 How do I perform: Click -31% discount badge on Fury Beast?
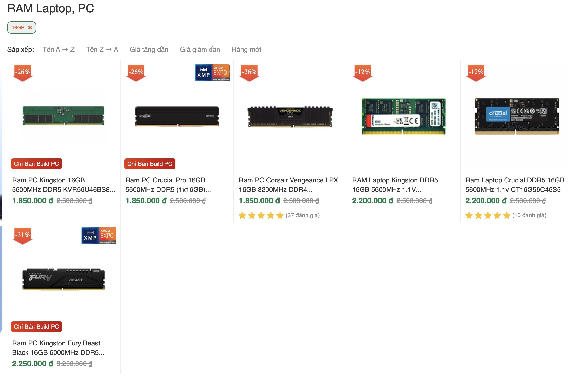coord(22,236)
